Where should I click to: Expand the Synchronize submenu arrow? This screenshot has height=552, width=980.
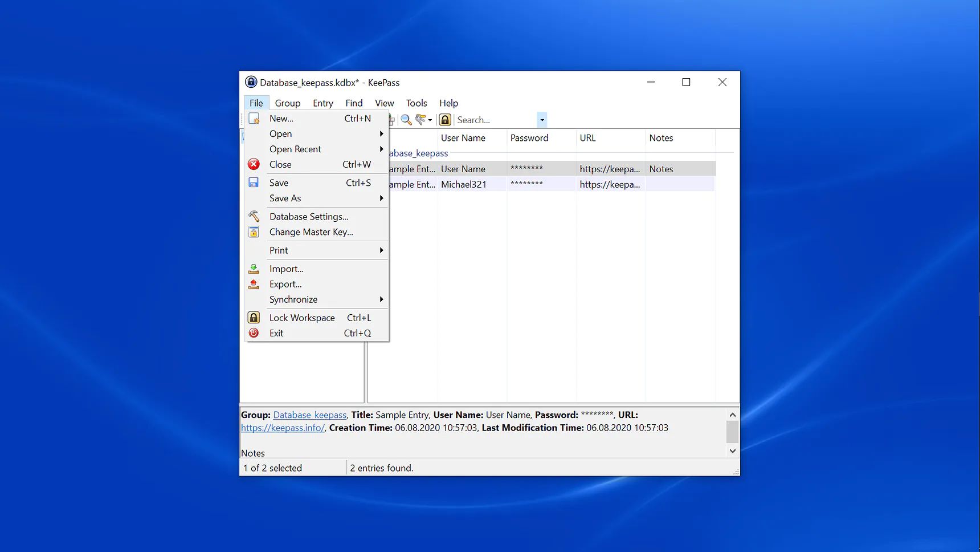pyautogui.click(x=381, y=299)
